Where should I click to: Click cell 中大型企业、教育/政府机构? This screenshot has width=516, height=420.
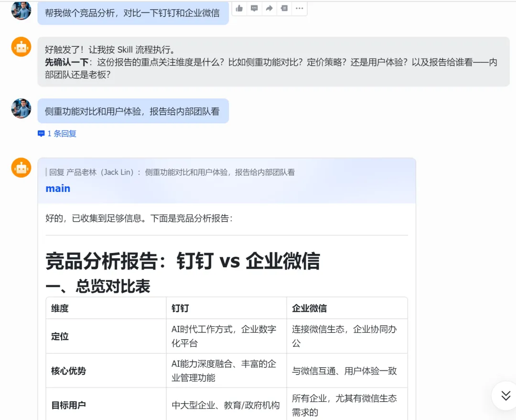click(226, 405)
